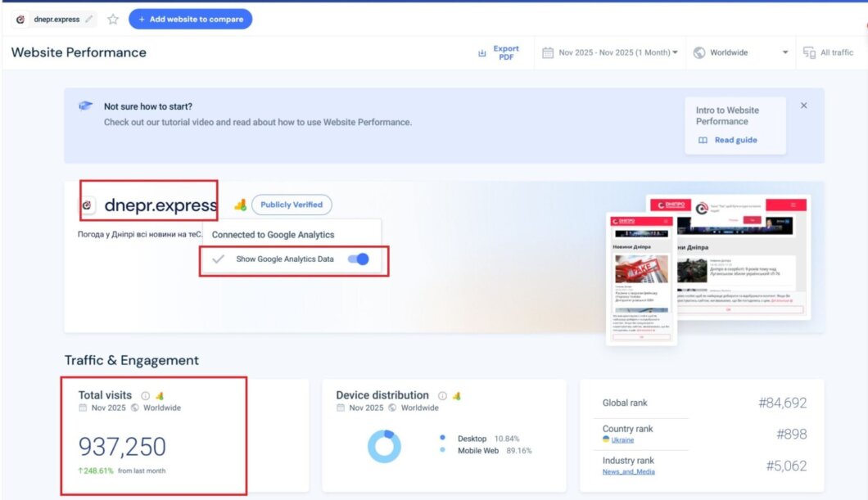The width and height of the screenshot is (868, 500).
Task: Expand the Worldwide country dropdown
Action: (741, 52)
